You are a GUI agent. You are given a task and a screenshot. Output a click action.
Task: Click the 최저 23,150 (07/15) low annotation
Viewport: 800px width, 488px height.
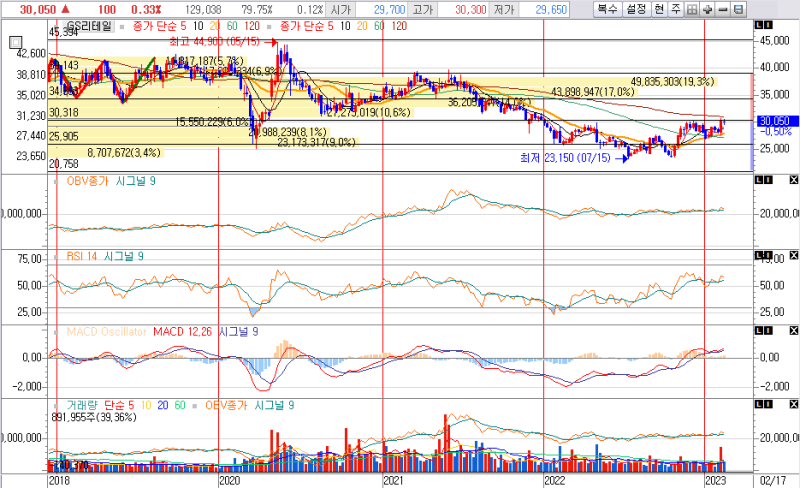[565, 158]
